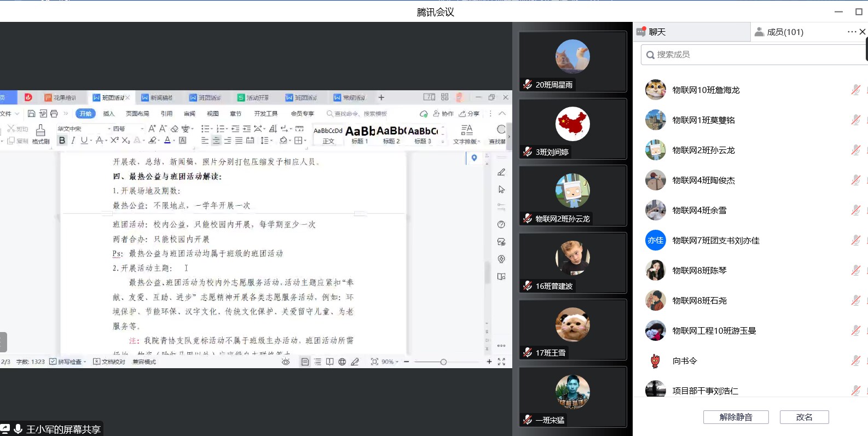Image resolution: width=868 pixels, height=436 pixels.
Task: Open the 插入 ribbon tab
Action: click(109, 114)
